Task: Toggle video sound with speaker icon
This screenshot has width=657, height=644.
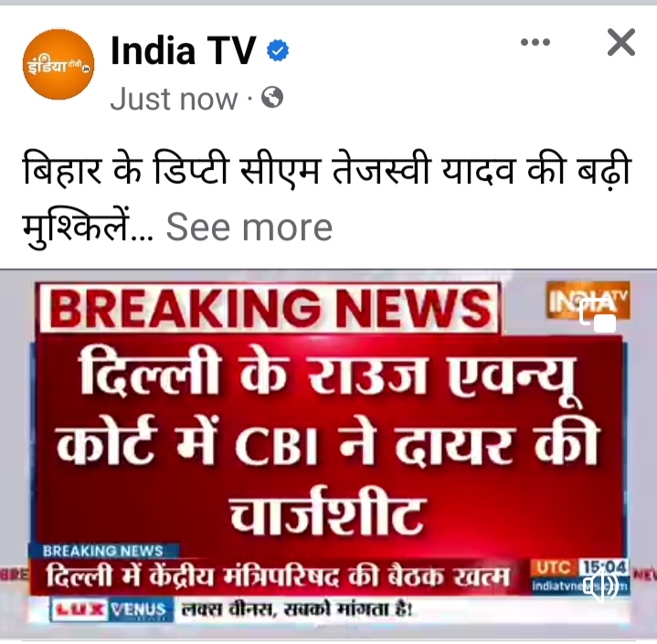Action: coord(601,586)
